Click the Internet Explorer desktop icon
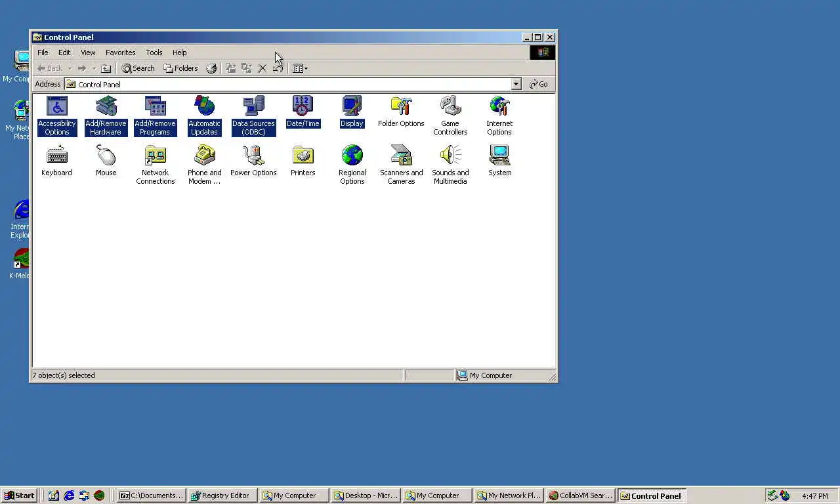The width and height of the screenshot is (840, 504). (x=20, y=220)
